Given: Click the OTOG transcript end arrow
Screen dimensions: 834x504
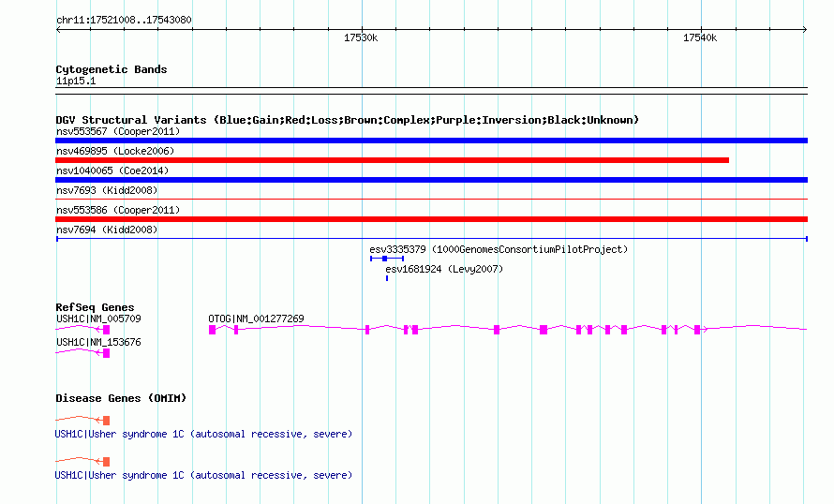Looking at the screenshot, I should tap(706, 330).
